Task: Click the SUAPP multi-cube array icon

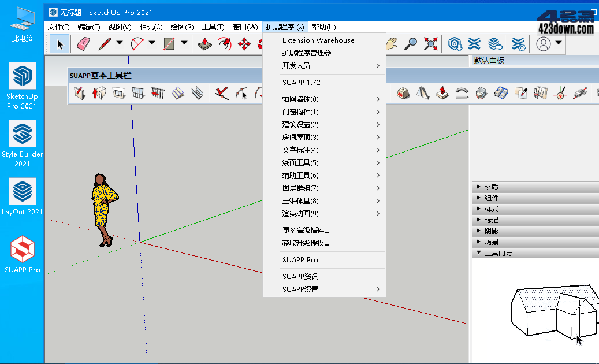Action: [x=501, y=93]
